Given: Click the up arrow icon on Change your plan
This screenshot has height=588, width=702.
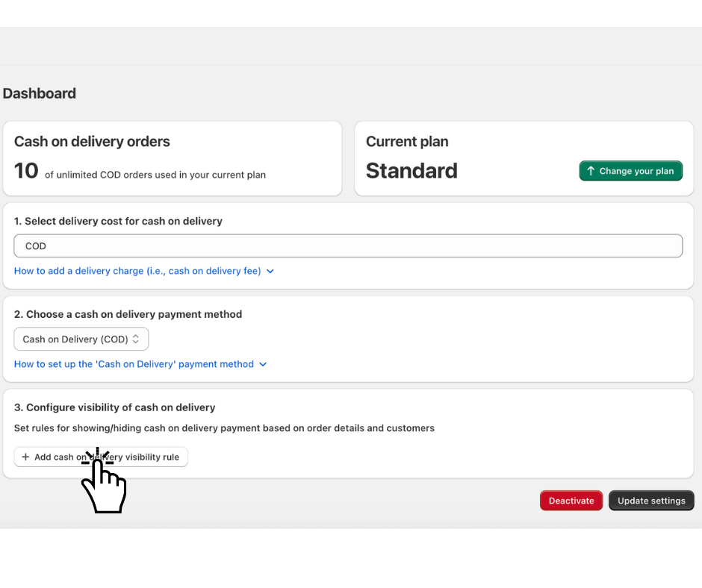Looking at the screenshot, I should point(591,171).
